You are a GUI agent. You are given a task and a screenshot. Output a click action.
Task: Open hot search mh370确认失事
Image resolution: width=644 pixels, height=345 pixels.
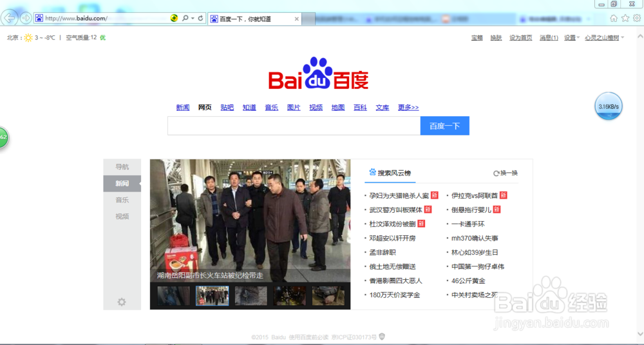(475, 238)
